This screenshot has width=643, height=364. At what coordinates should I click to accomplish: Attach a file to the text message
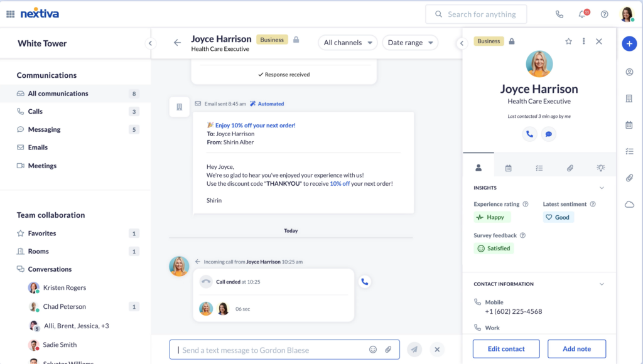pyautogui.click(x=388, y=350)
